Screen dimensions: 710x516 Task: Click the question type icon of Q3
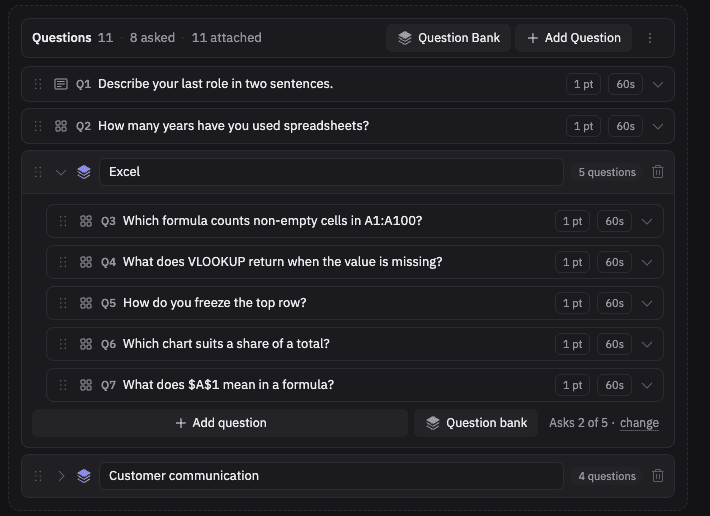pos(86,221)
